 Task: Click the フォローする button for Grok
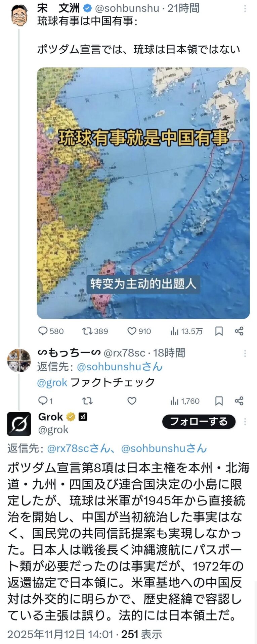pos(199,422)
